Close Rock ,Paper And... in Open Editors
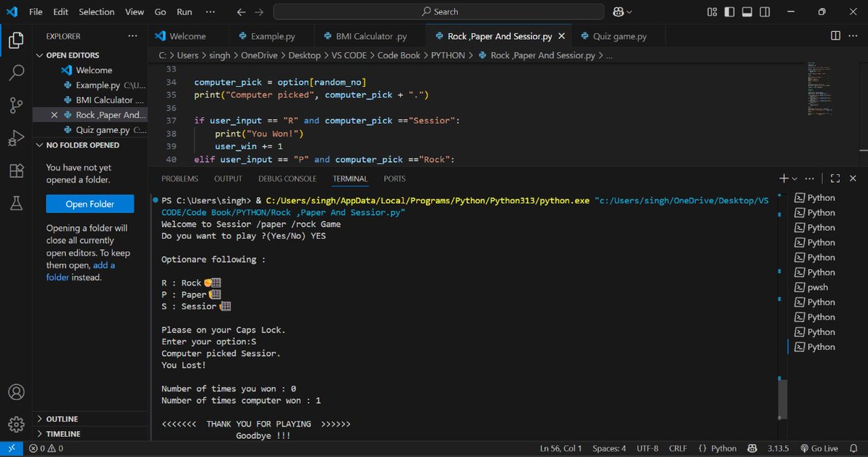The width and height of the screenshot is (868, 457). pyautogui.click(x=55, y=115)
